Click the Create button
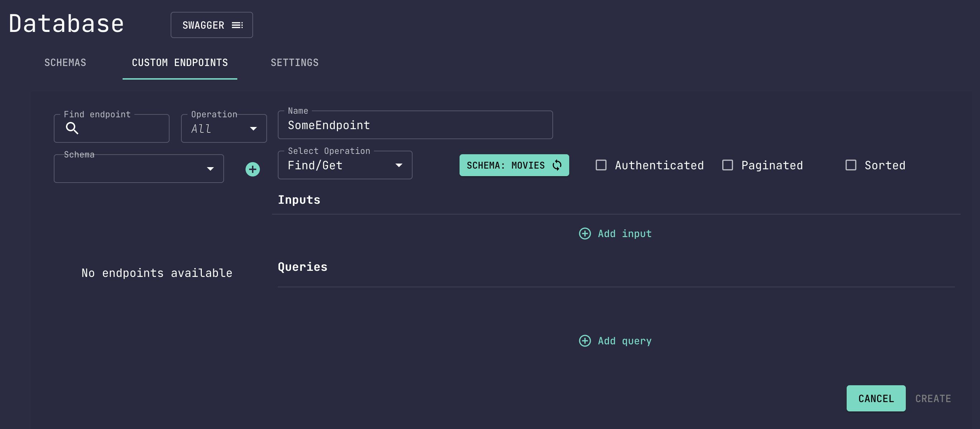This screenshot has height=429, width=980. click(933, 398)
